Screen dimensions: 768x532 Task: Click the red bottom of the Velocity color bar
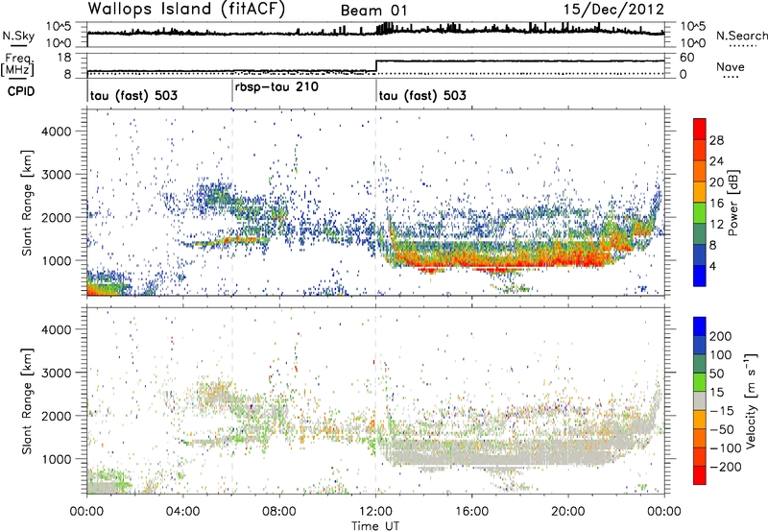[x=700, y=475]
